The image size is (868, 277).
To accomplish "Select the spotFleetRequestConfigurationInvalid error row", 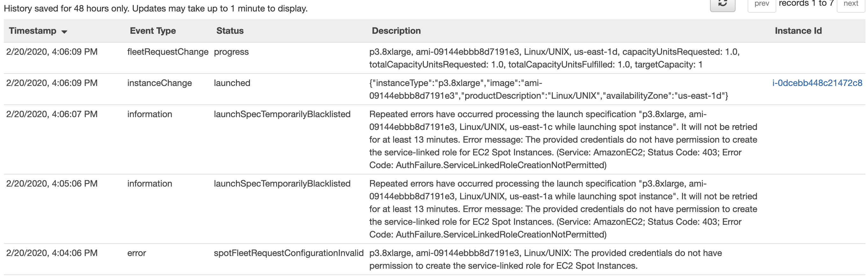I will point(434,259).
